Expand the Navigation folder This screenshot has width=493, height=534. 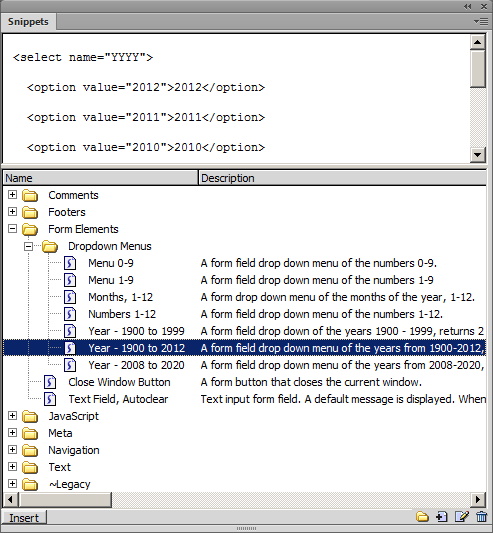12,450
